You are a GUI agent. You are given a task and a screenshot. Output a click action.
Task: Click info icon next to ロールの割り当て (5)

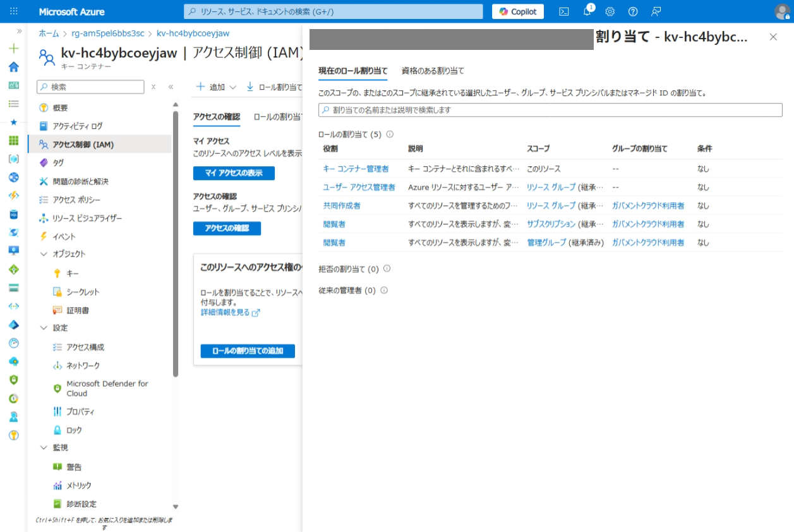pos(390,134)
